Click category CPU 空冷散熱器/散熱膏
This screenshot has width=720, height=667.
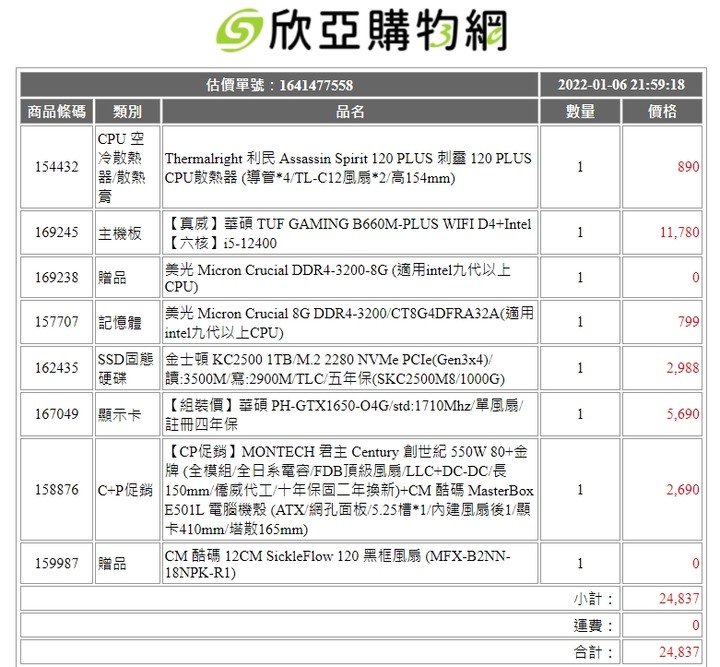(122, 167)
